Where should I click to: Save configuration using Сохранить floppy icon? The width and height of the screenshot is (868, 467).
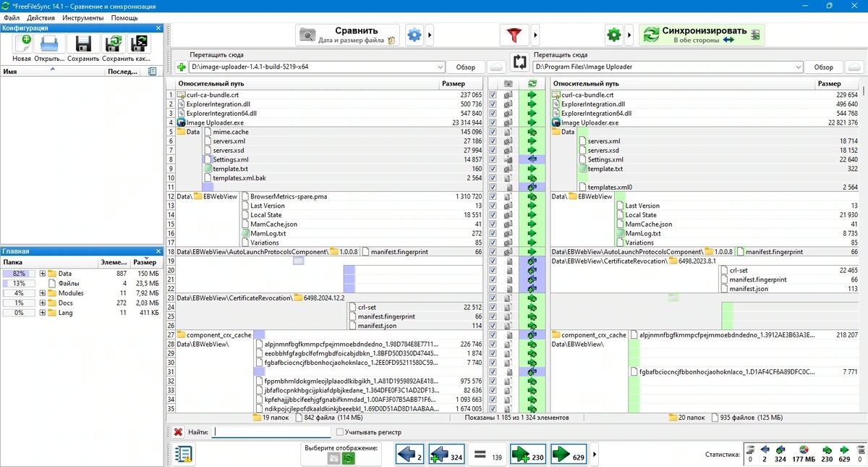[83, 43]
